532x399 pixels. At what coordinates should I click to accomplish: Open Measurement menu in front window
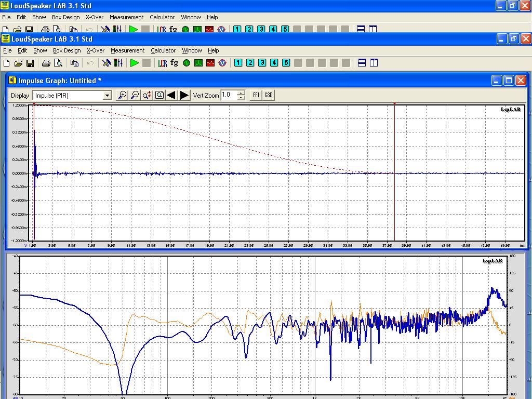coord(128,50)
